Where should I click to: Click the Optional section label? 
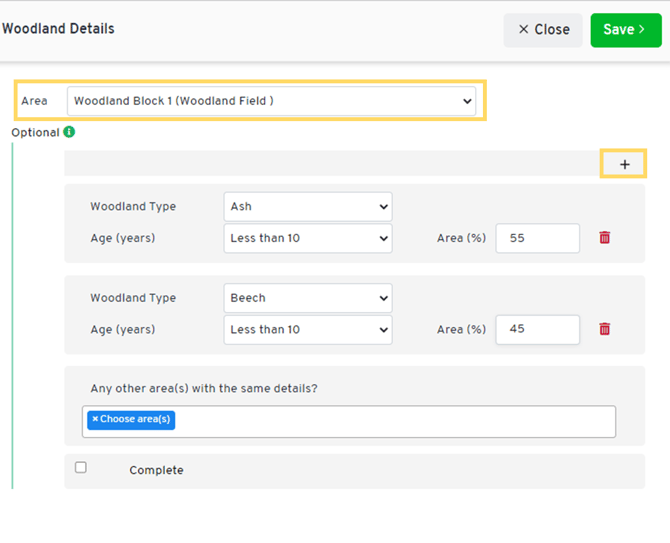click(35, 132)
